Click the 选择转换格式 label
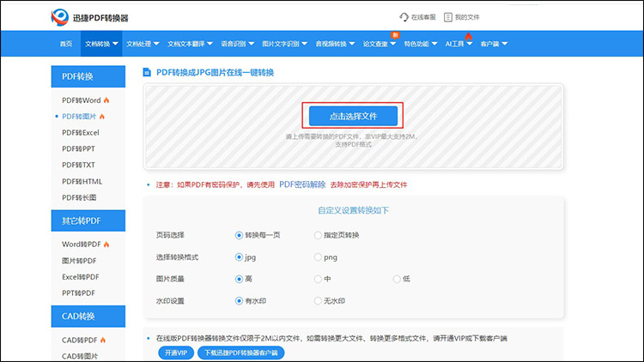Screen dimensions: 644x362 click(x=177, y=257)
